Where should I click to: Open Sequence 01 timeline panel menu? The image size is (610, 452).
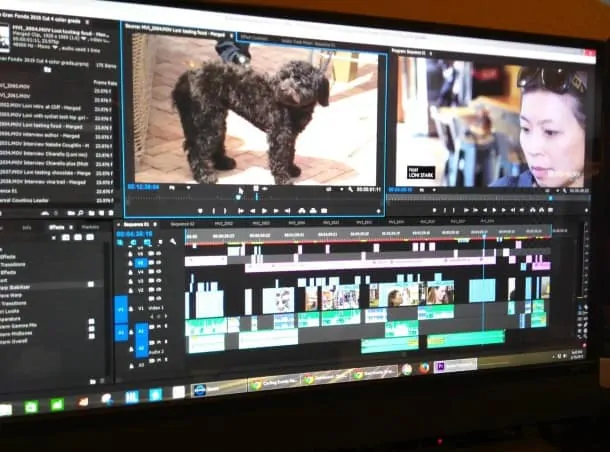(155, 224)
